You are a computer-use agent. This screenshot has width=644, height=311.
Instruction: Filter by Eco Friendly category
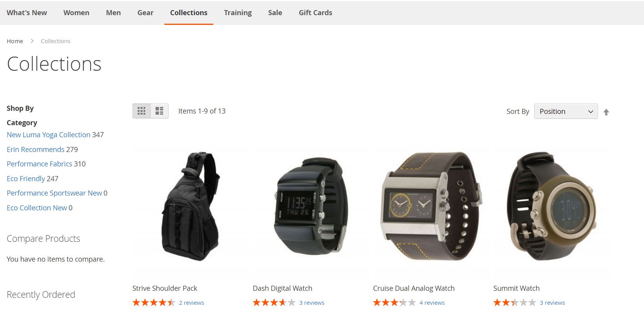(x=26, y=179)
